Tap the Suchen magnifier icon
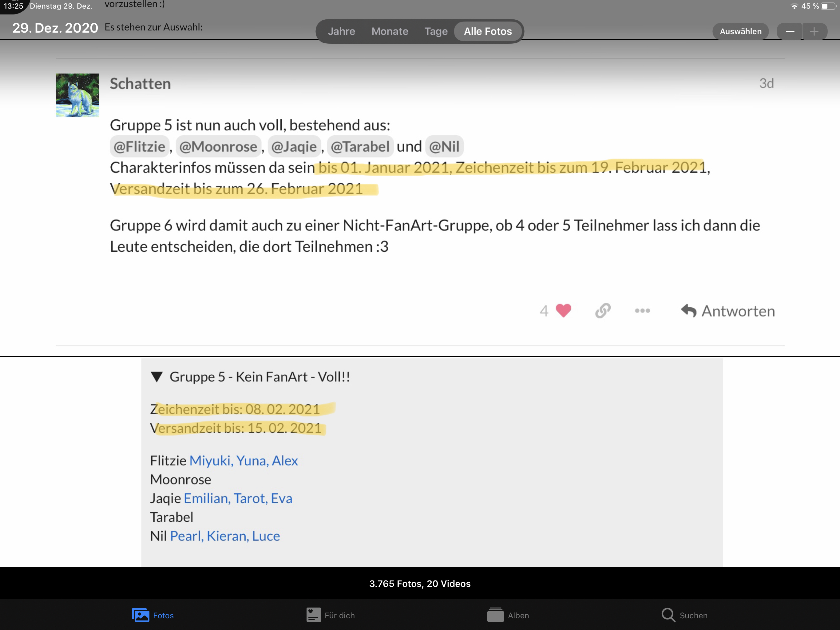Screen dimensions: 840x630 point(668,615)
